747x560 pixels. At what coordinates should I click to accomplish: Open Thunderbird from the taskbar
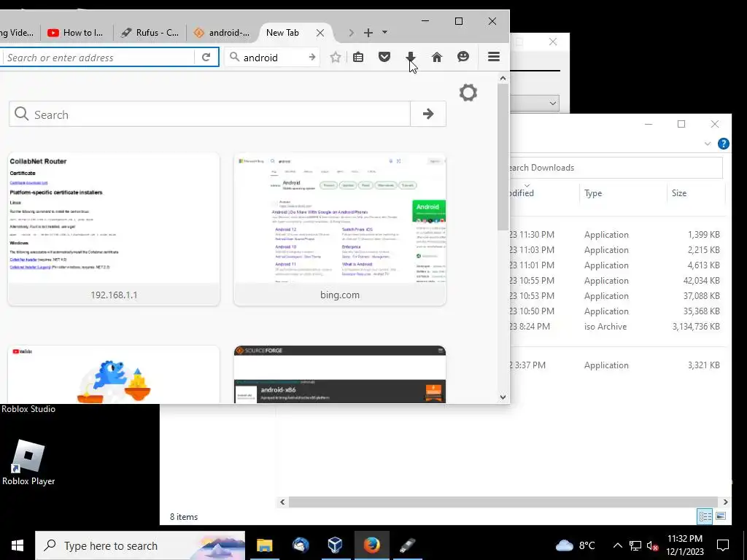[x=301, y=545]
